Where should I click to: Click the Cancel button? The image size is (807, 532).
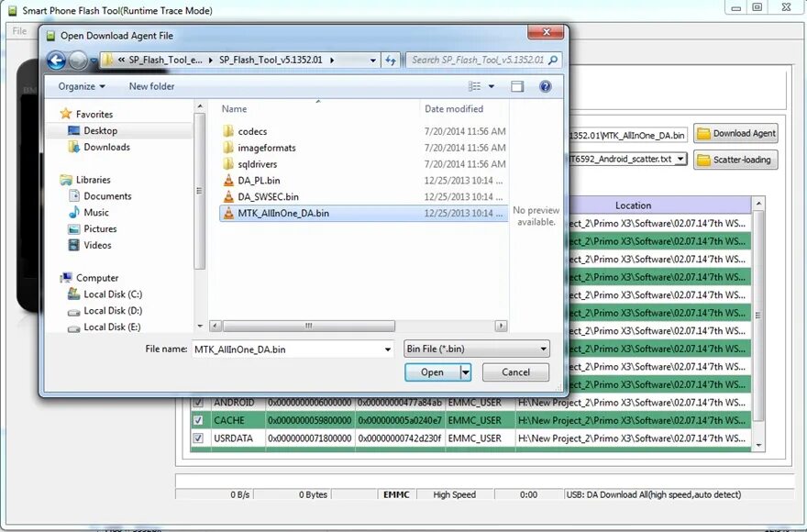point(515,372)
